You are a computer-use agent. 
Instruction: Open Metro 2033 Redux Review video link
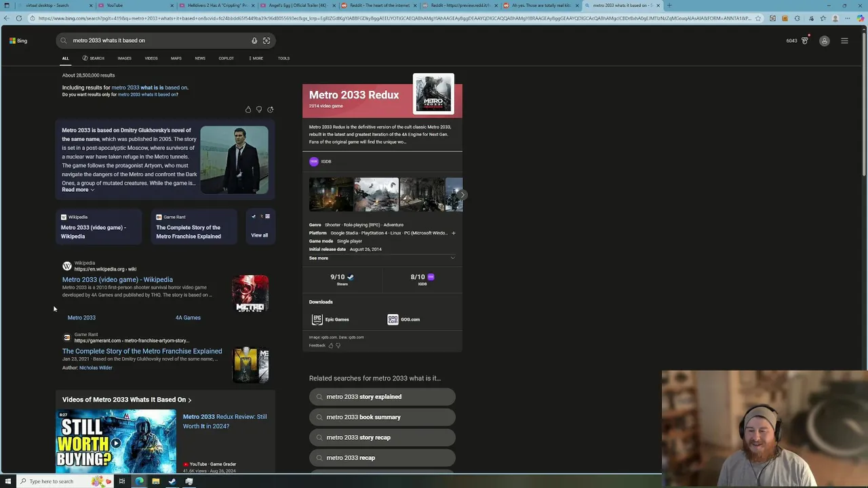click(x=224, y=422)
